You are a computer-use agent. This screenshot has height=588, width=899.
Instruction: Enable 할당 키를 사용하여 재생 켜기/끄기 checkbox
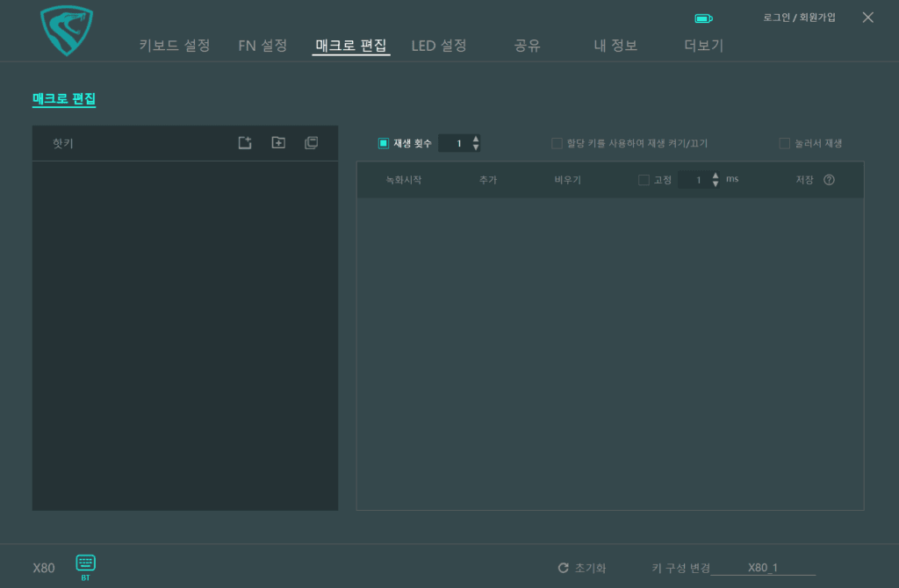557,143
